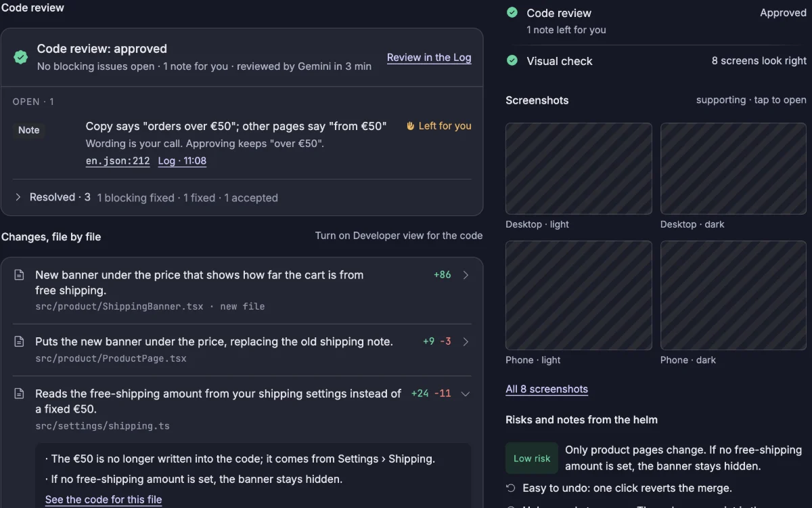This screenshot has width=812, height=508.
Task: Click the file icon beside ShippingBanner.tsx
Action: point(20,275)
